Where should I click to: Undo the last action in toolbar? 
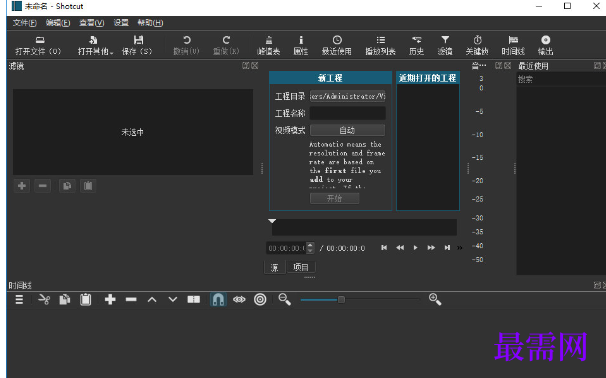186,45
